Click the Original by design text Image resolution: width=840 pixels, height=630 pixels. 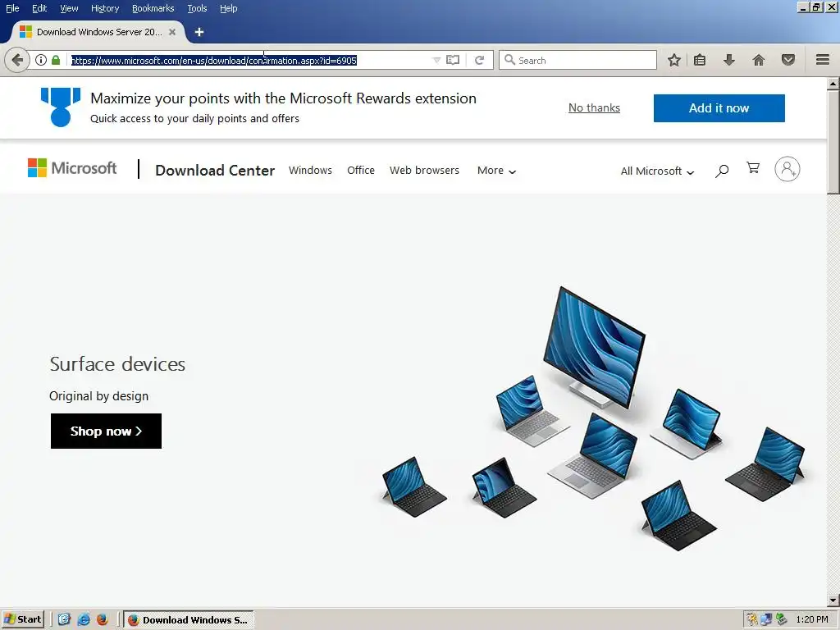click(98, 396)
